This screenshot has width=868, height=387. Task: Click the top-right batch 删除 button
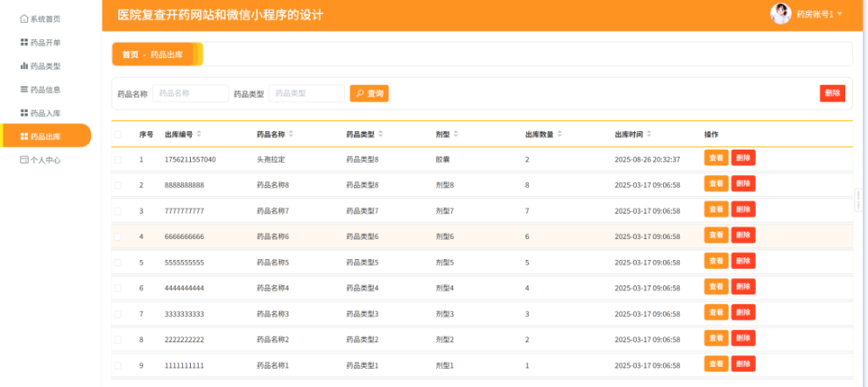coord(832,94)
